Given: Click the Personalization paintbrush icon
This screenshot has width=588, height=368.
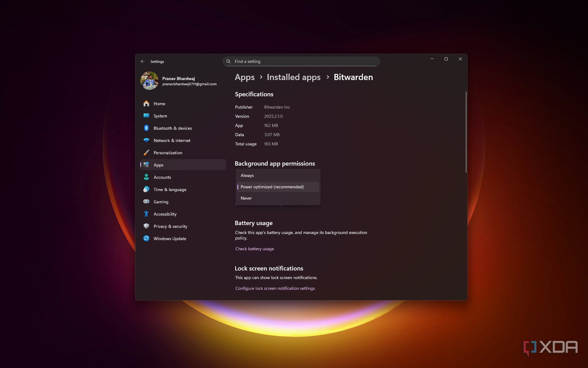Looking at the screenshot, I should click(146, 153).
